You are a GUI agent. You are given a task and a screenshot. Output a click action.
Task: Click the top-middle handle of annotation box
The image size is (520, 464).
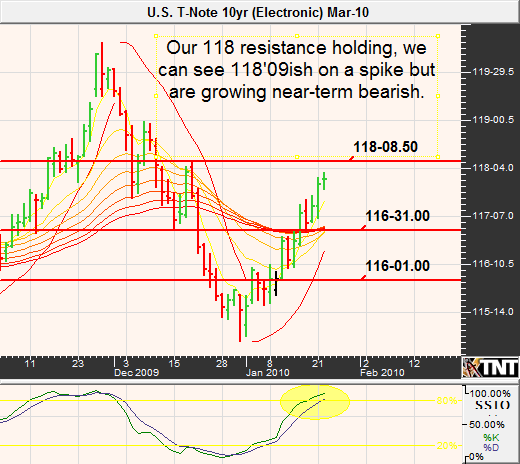coord(297,36)
